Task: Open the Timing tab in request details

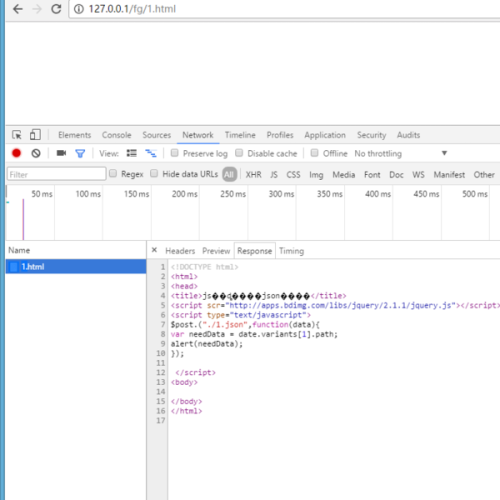Action: click(291, 251)
